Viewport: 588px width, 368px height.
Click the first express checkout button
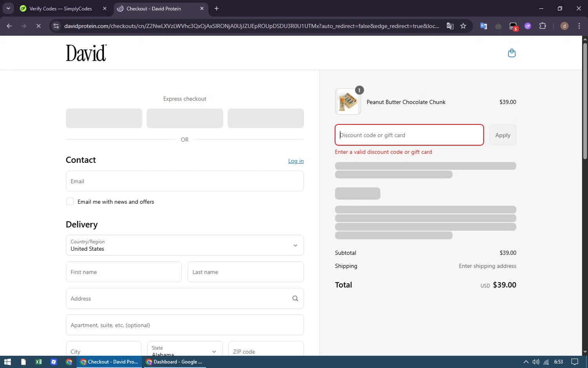coord(104,118)
